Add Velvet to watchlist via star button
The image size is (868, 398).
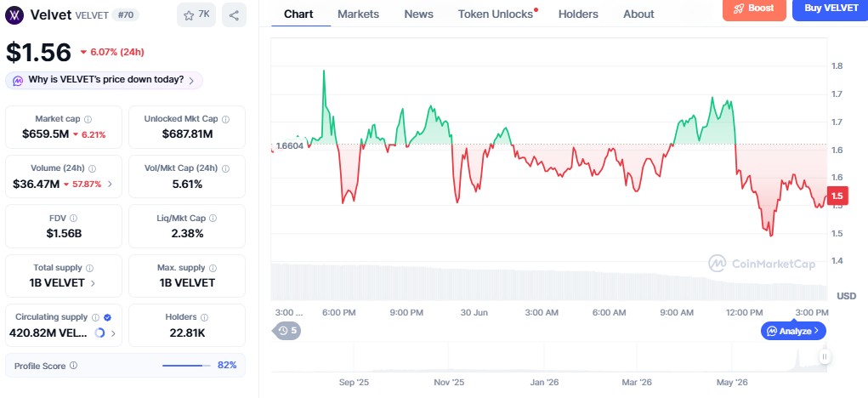point(196,15)
